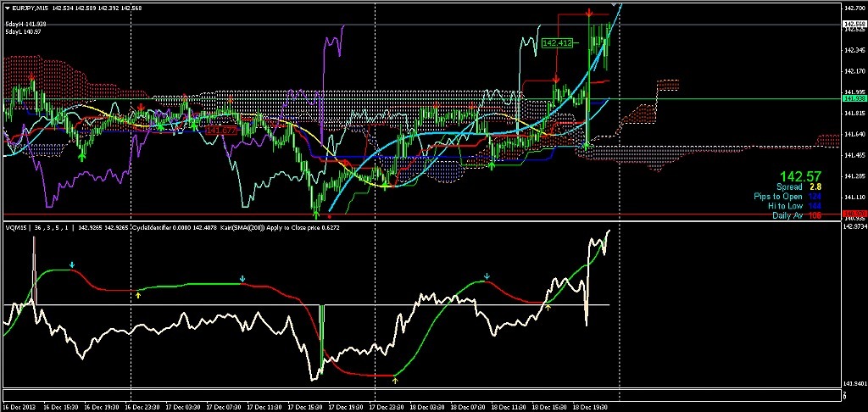Image resolution: width=868 pixels, height=412 pixels.
Task: Click the red sell arrow above latest candles
Action: [x=589, y=14]
